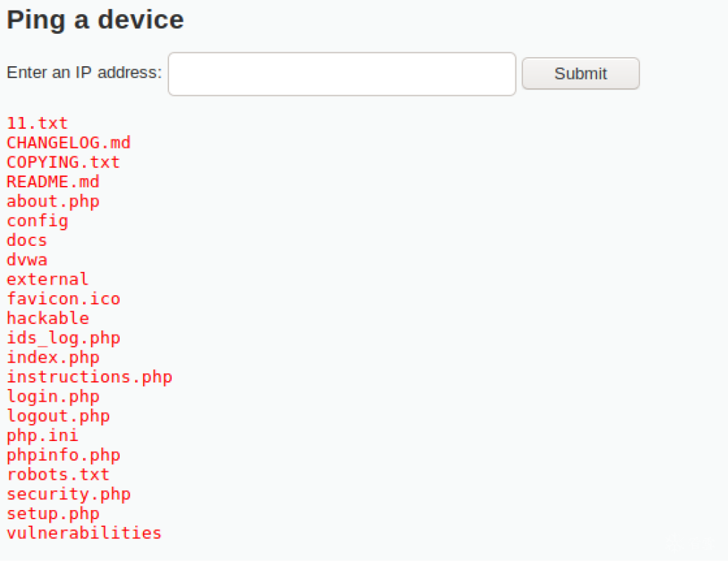Click the phpinfo.php entry

tap(63, 455)
